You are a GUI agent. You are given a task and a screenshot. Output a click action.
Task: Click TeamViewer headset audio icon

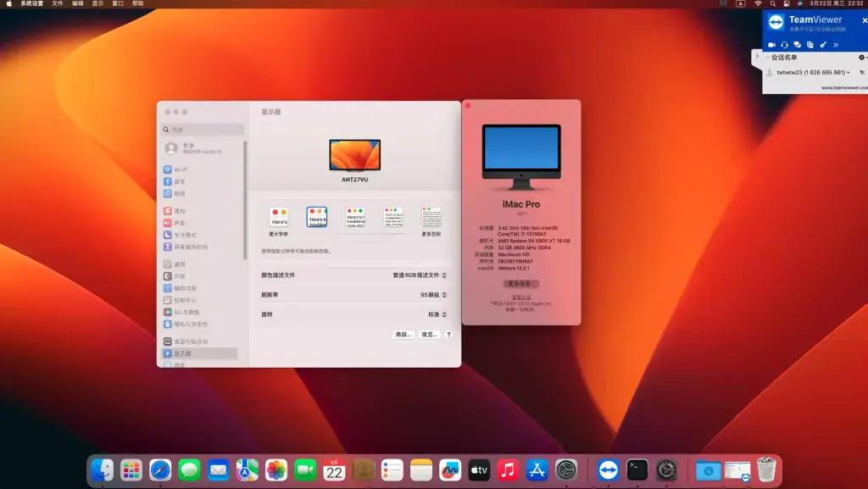coord(784,45)
